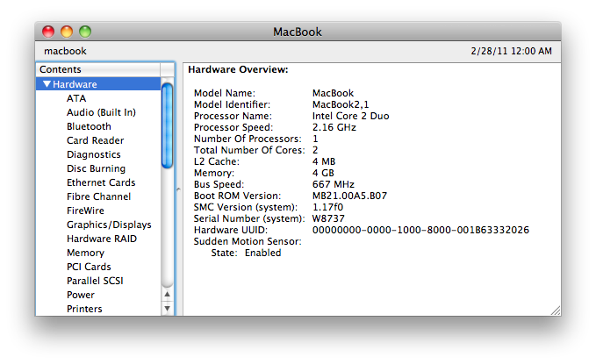This screenshot has height=364, width=596.
Task: Select the Diagnostics entry
Action: pos(94,154)
